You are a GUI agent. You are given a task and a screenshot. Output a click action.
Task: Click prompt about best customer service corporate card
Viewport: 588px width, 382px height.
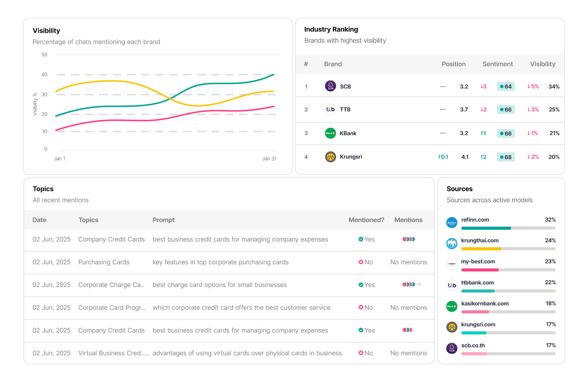241,308
